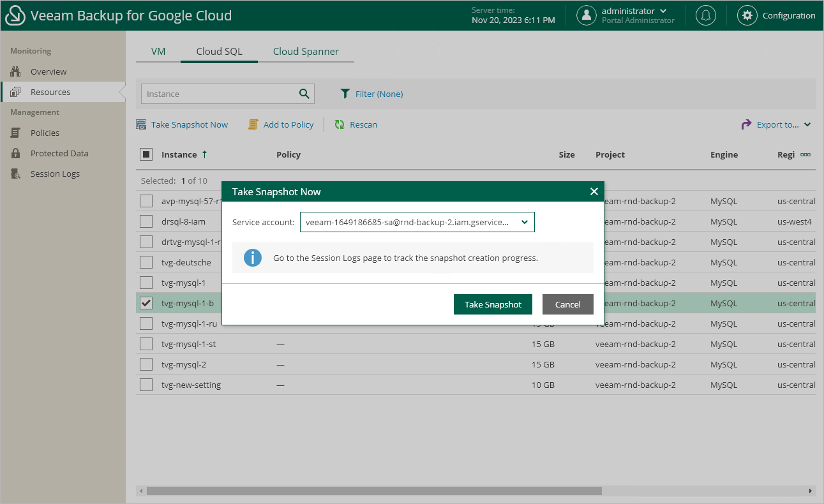Image resolution: width=824 pixels, height=504 pixels.
Task: Click the administrator user avatar icon
Action: (x=587, y=15)
